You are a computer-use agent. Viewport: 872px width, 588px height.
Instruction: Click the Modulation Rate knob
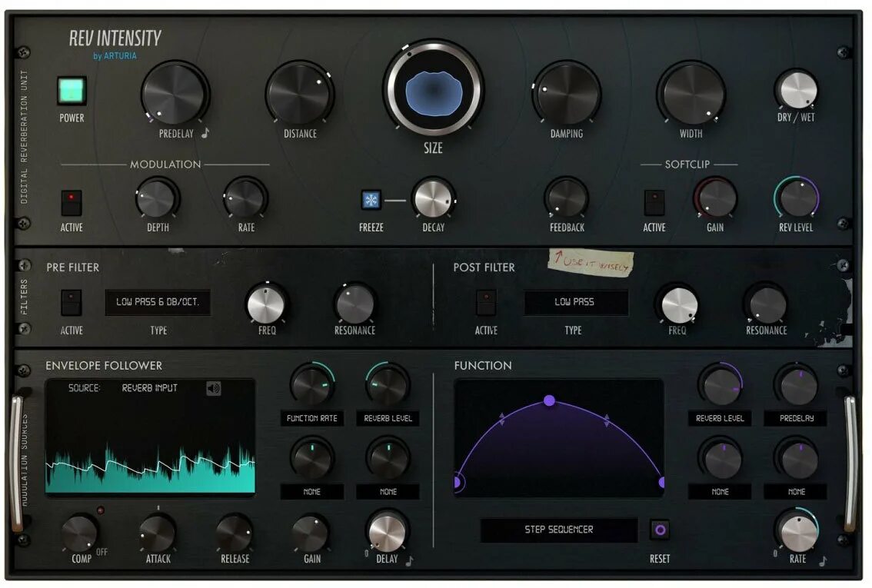pos(245,198)
